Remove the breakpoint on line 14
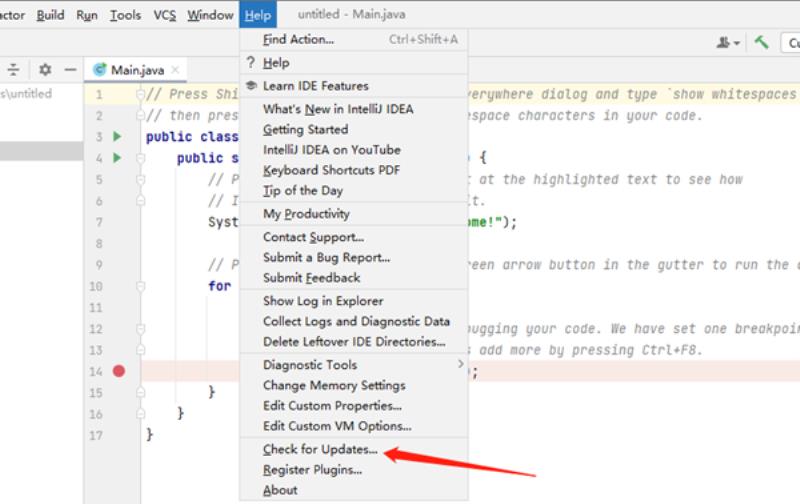800x504 pixels. pyautogui.click(x=119, y=371)
